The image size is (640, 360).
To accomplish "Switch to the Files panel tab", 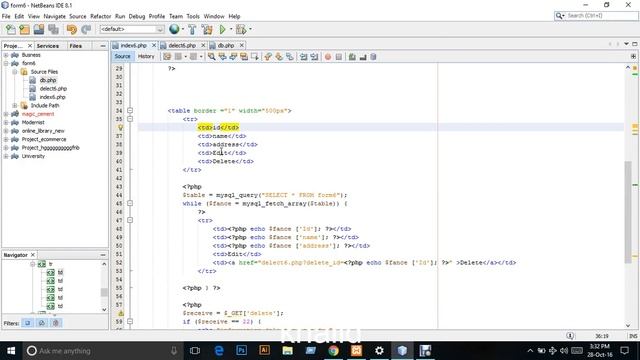I will (x=76, y=46).
